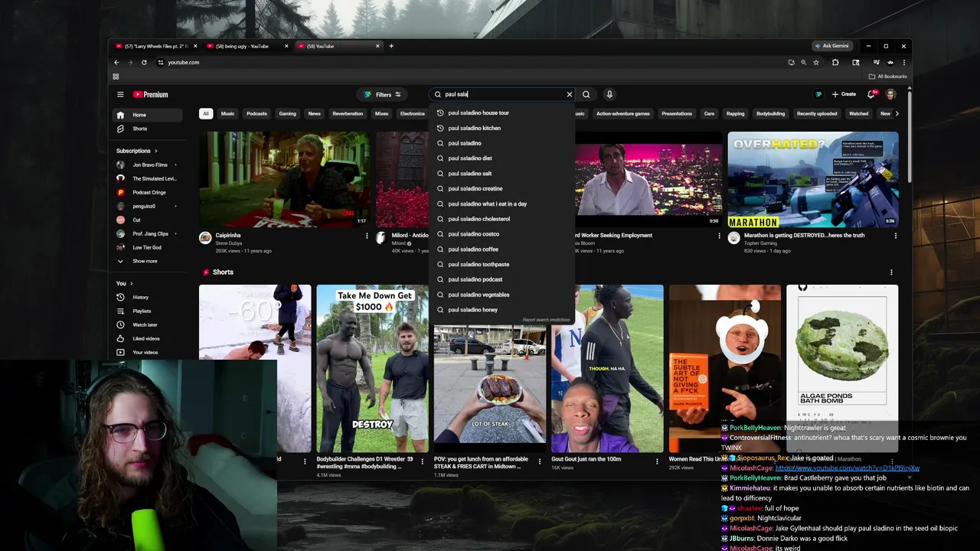Click 'Report search predictions' link

click(x=546, y=320)
